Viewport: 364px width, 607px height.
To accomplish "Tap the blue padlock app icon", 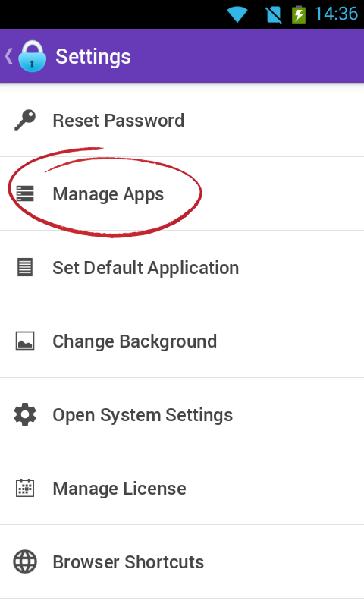I will click(32, 56).
